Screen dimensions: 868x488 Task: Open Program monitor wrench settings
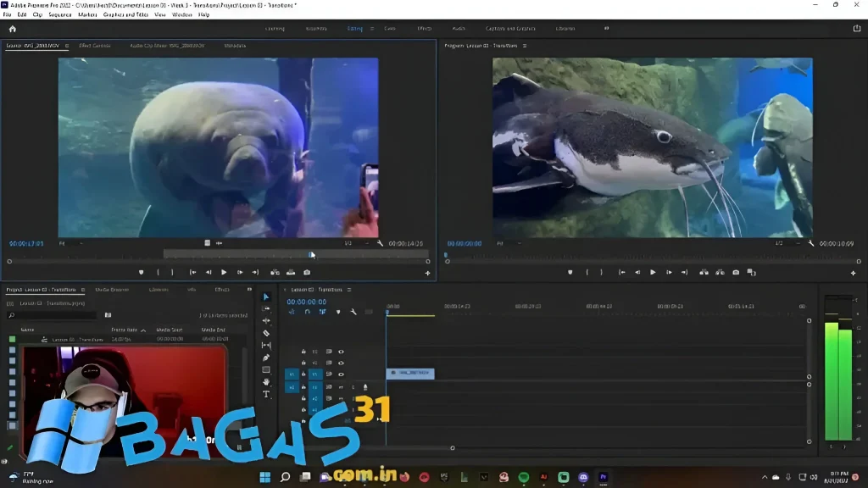click(x=811, y=243)
